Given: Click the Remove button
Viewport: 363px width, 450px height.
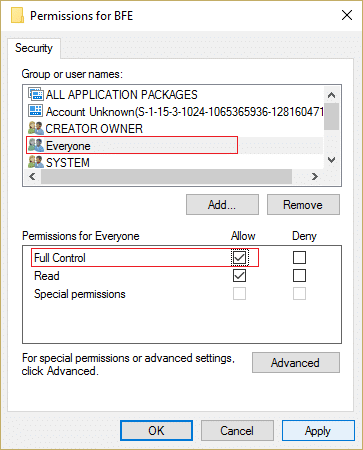Looking at the screenshot, I should 303,205.
